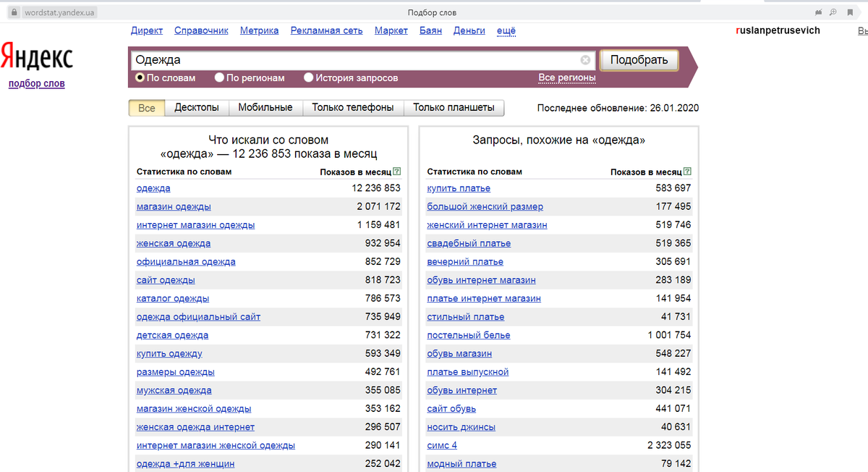Open keyword 'размеры одежды'
Image resolution: width=868 pixels, height=472 pixels.
(x=176, y=372)
